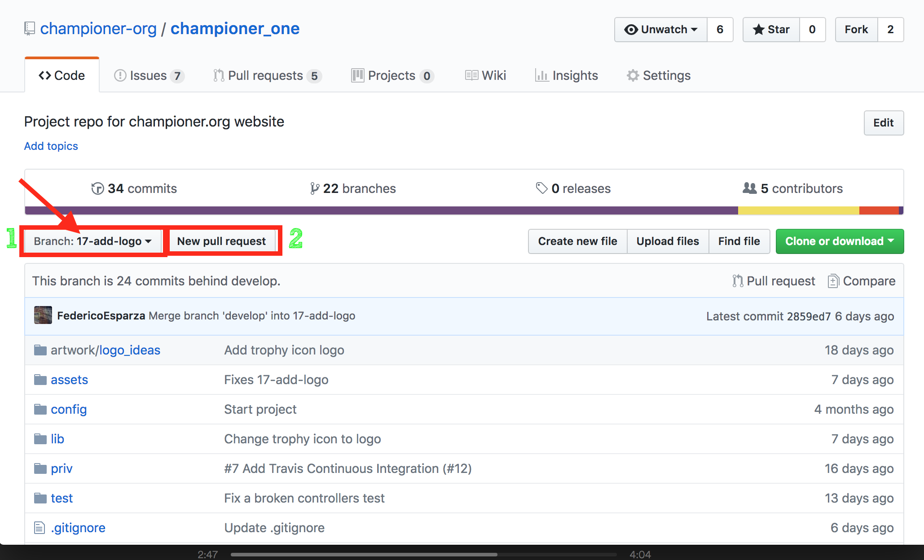Open the test folder

tap(62, 499)
